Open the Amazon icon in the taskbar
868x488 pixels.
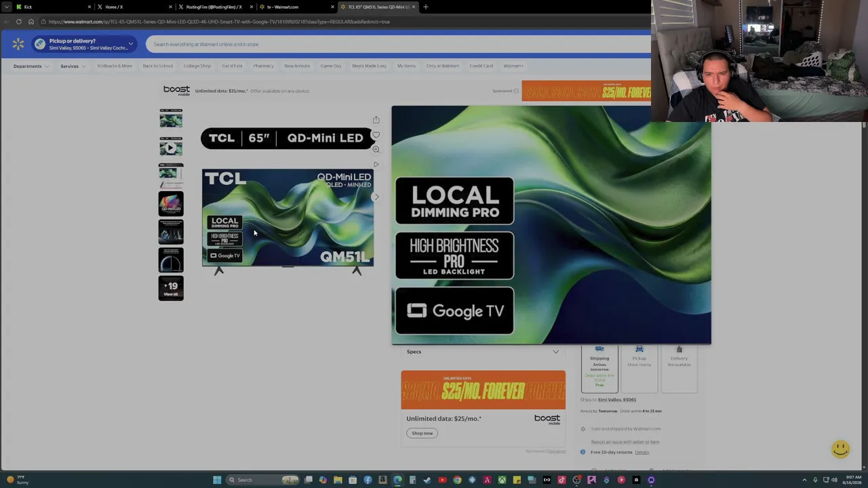(x=382, y=480)
